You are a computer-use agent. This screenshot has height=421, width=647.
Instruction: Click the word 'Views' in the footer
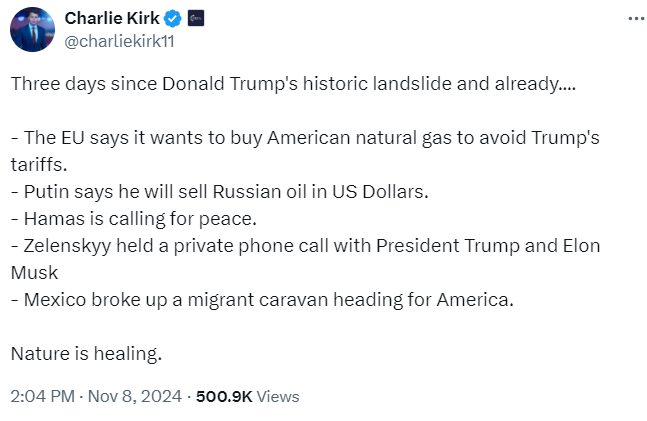[278, 396]
